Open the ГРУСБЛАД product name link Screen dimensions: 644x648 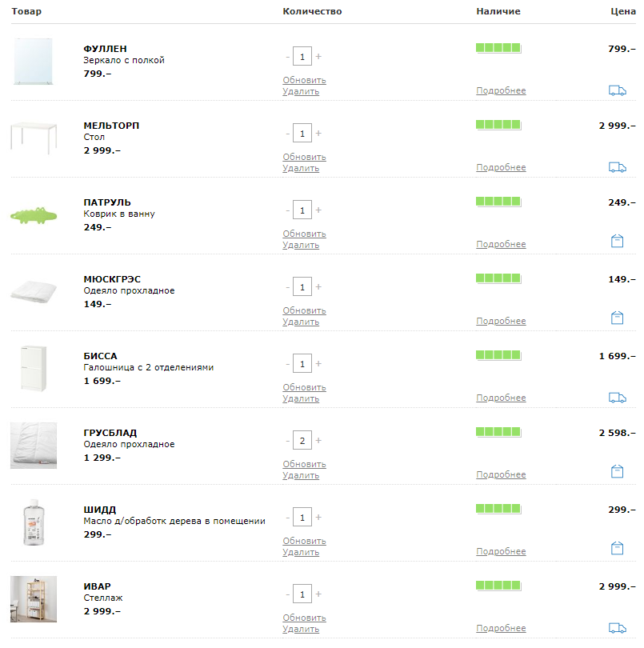click(x=110, y=433)
